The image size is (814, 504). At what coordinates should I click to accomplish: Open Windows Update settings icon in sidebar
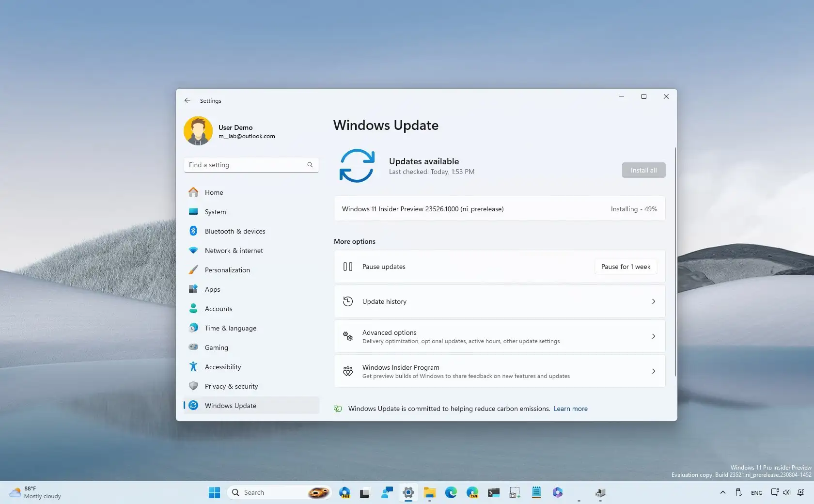tap(194, 406)
